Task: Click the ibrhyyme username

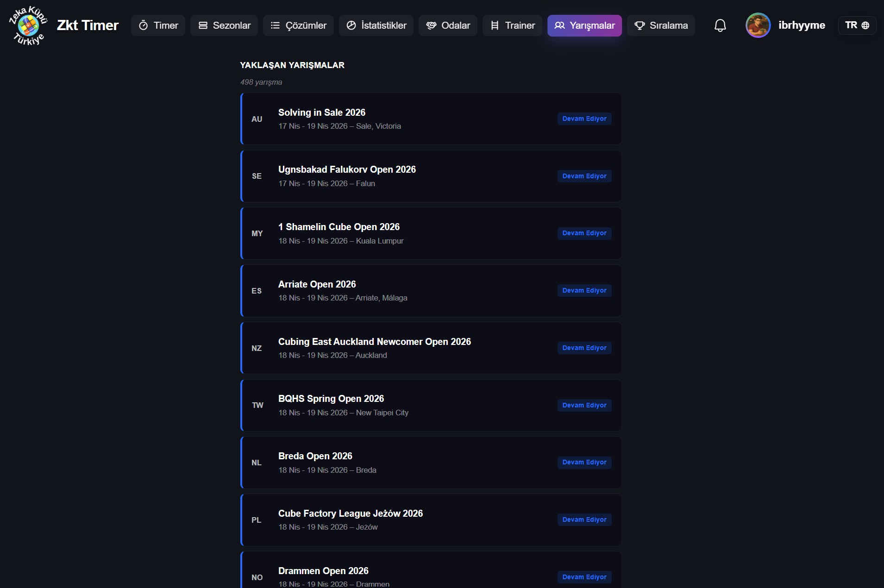Action: 802,25
